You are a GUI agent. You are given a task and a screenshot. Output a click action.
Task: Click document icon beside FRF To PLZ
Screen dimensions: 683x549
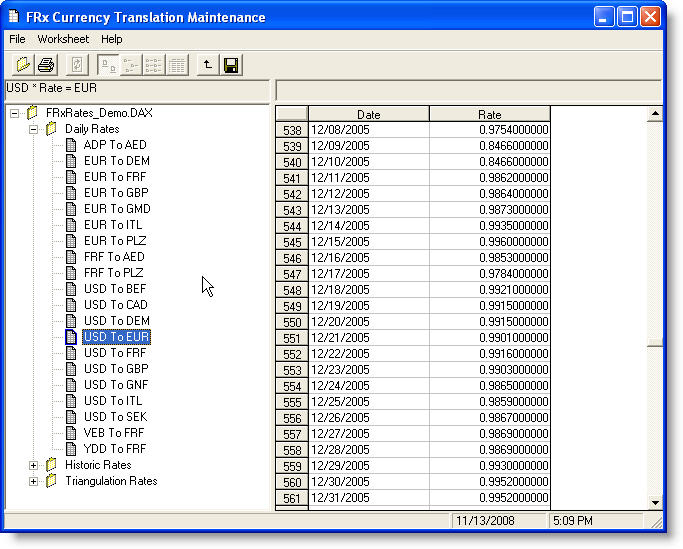point(71,273)
